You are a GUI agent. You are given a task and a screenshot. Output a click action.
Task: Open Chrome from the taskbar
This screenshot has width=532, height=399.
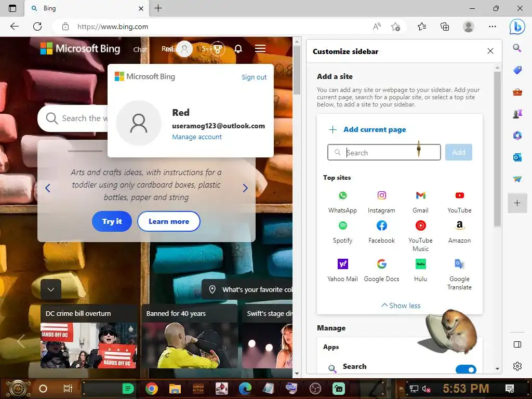(152, 389)
